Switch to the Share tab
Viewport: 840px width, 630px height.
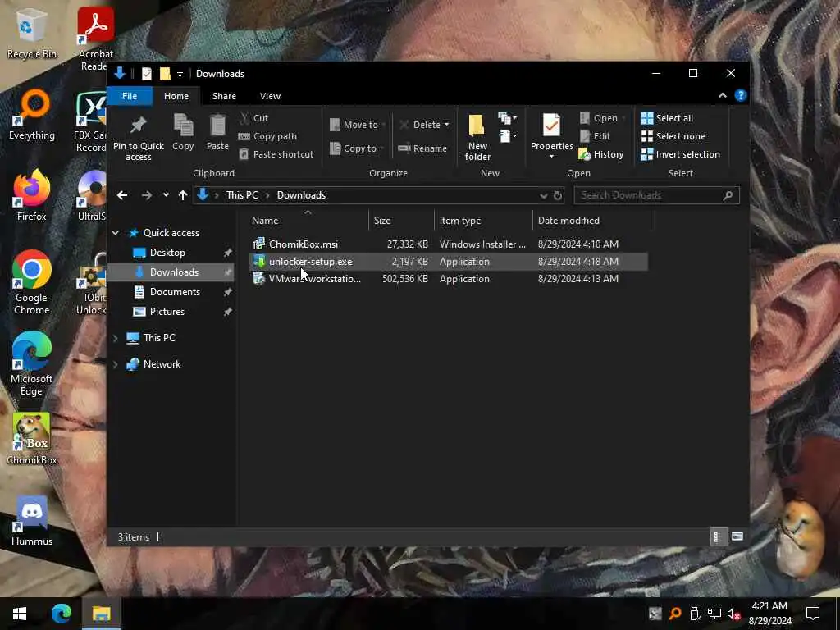point(224,96)
